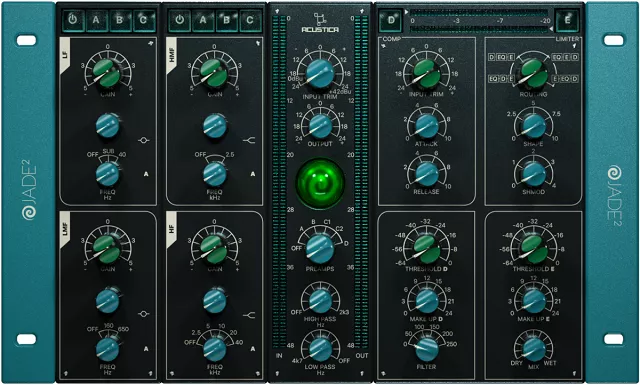Click the LF Freq Hz knob
Image resolution: width=640 pixels, height=385 pixels.
[107, 175]
